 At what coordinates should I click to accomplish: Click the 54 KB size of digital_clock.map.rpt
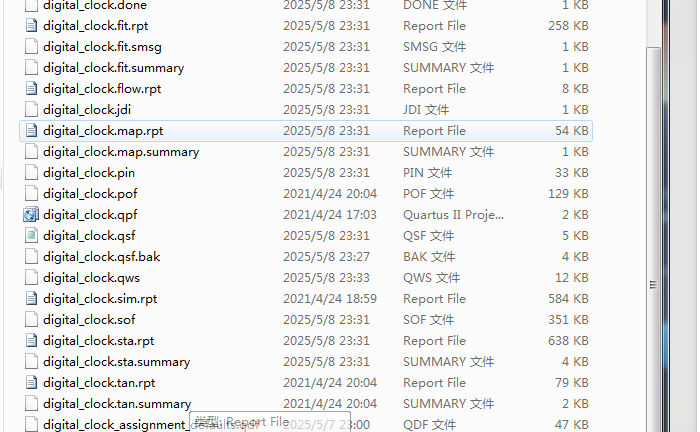572,131
